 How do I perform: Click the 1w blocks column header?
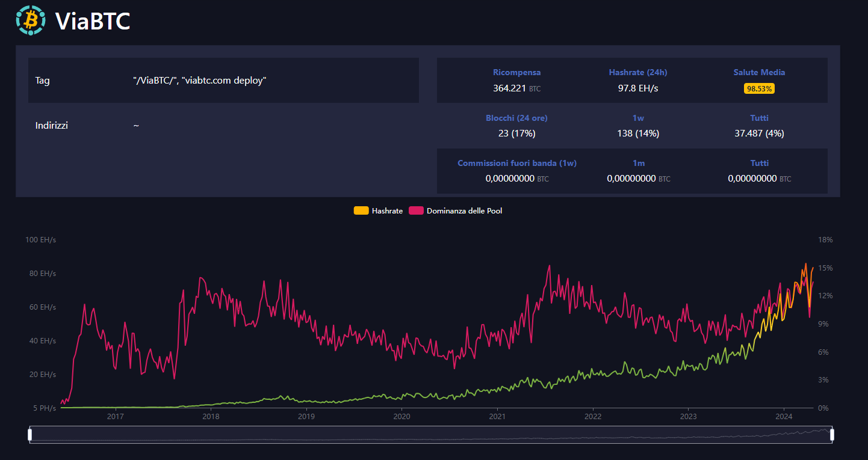point(638,118)
